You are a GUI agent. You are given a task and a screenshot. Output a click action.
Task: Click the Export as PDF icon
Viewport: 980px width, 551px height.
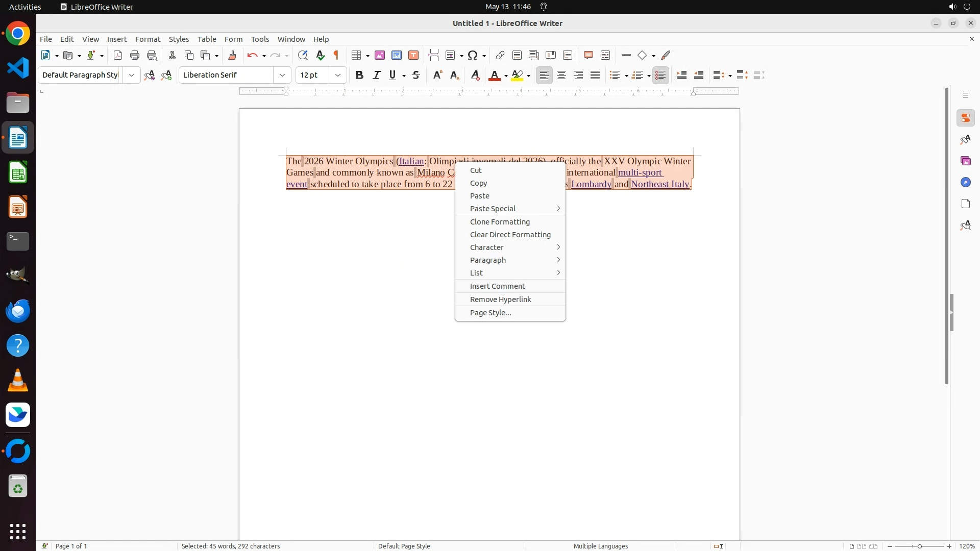pos(118,55)
